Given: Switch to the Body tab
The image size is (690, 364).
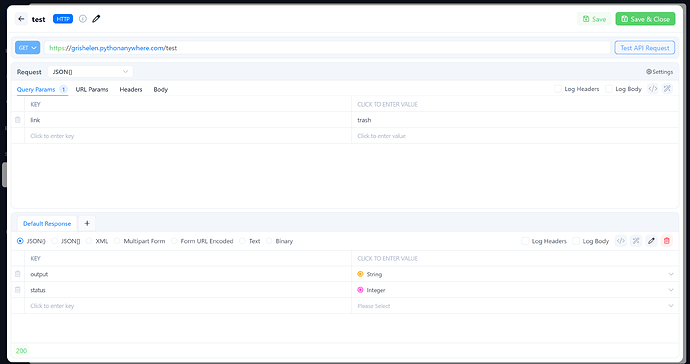Looking at the screenshot, I should (x=161, y=89).
